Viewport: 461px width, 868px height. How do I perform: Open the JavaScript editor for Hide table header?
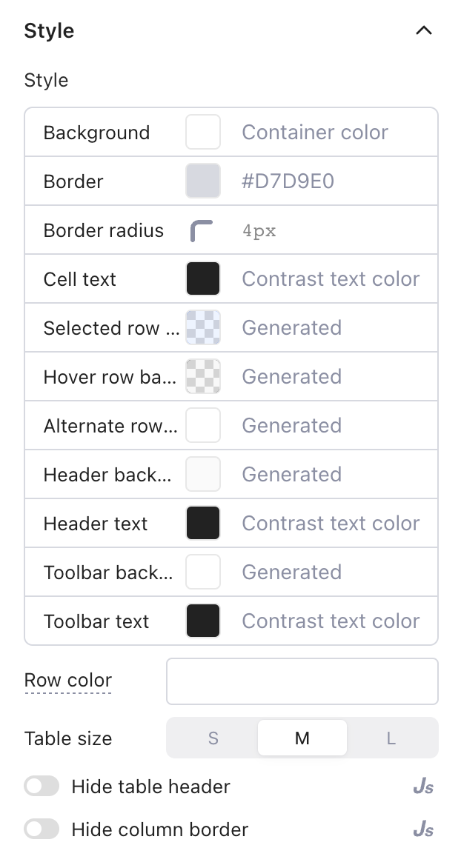point(423,787)
